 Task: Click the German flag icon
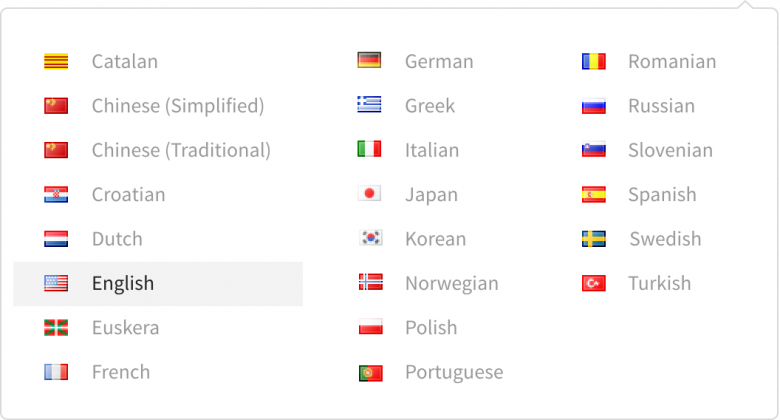tap(369, 61)
